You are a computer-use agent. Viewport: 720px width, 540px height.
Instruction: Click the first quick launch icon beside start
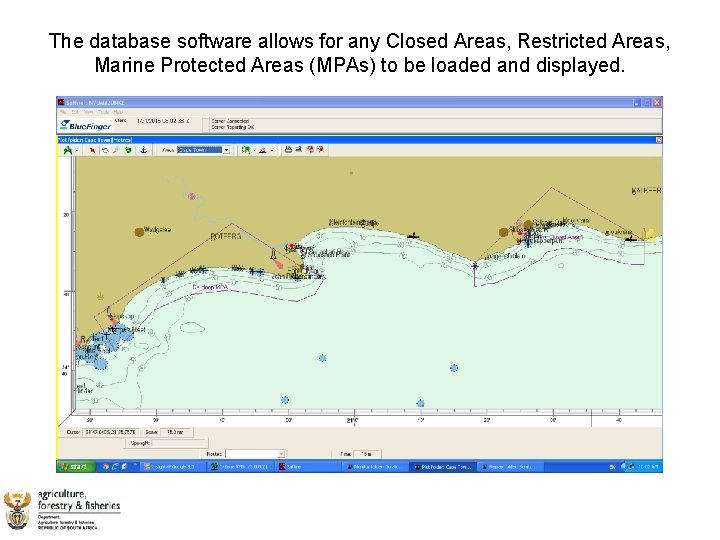(106, 467)
